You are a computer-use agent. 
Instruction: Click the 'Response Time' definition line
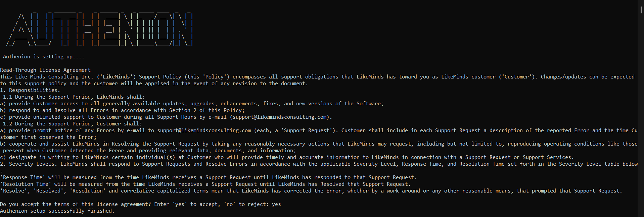click(208, 177)
